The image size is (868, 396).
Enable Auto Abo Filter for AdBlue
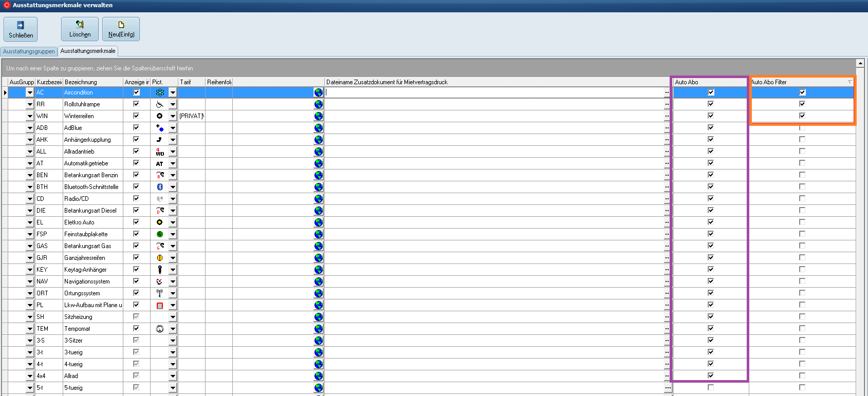(x=802, y=127)
